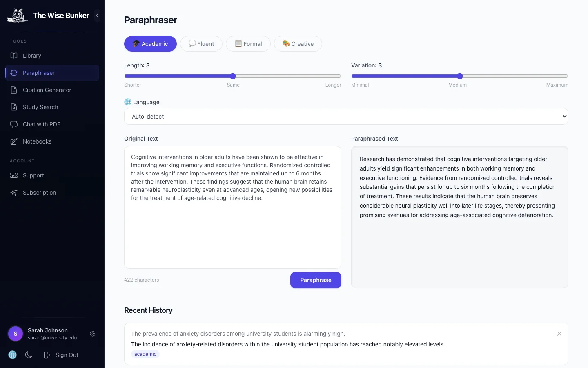Click the Citation Generator document icon

[14, 90]
